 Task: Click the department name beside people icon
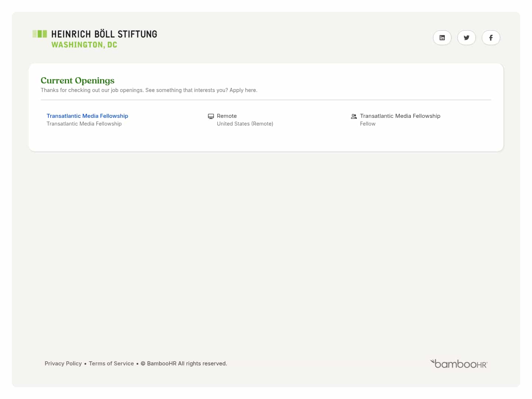(x=400, y=116)
